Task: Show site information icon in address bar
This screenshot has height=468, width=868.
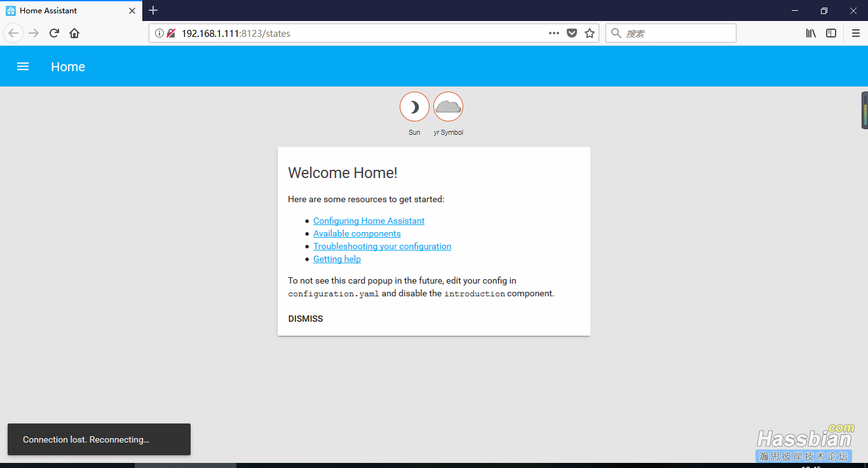Action: click(x=159, y=33)
